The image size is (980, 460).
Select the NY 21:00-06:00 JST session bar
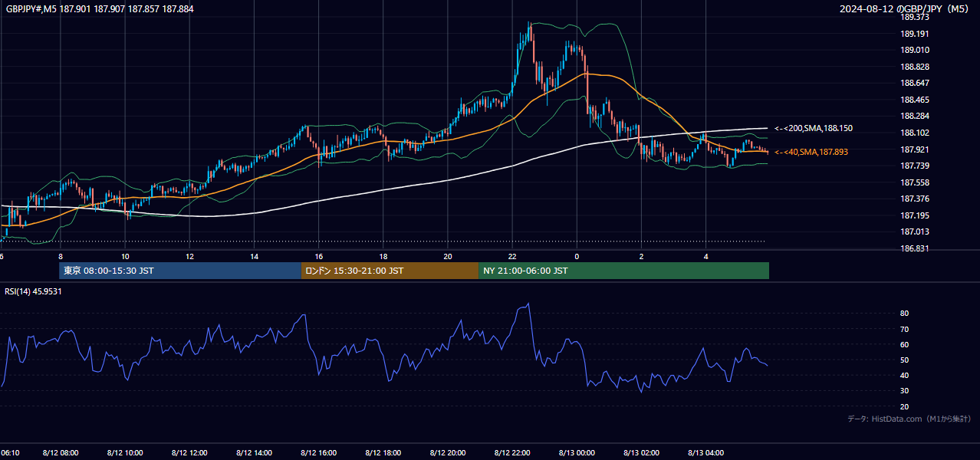coord(623,271)
